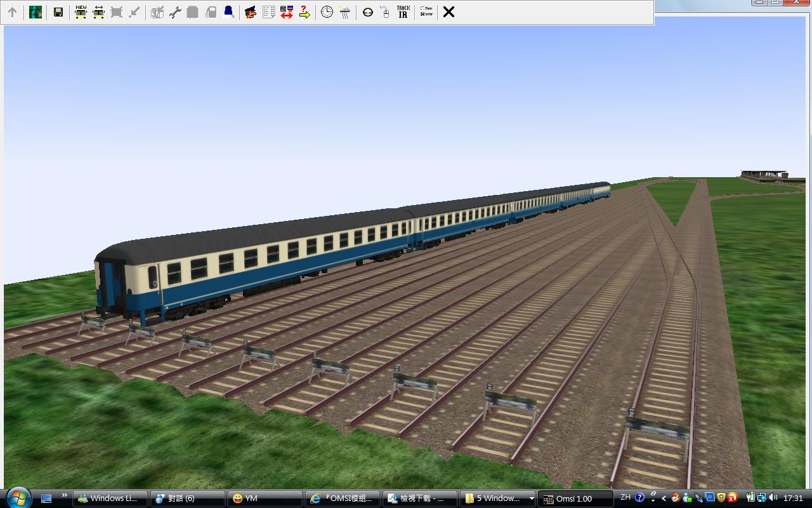Click the up arrow toolbar icon
Screen dimensions: 812x508
[x=12, y=12]
